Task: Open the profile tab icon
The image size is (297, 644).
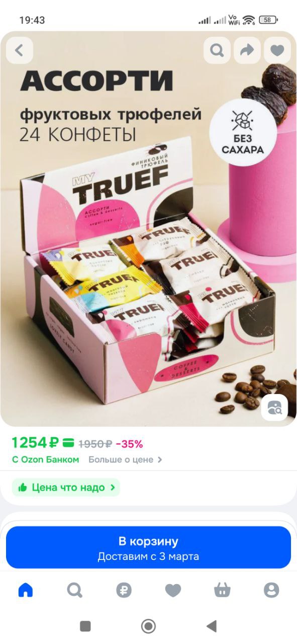Action: 271,590
